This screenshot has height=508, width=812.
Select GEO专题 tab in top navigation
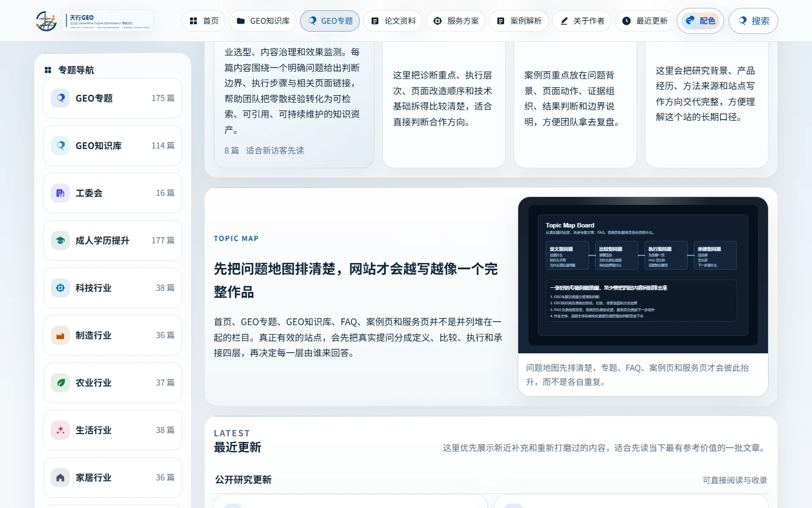pos(330,21)
